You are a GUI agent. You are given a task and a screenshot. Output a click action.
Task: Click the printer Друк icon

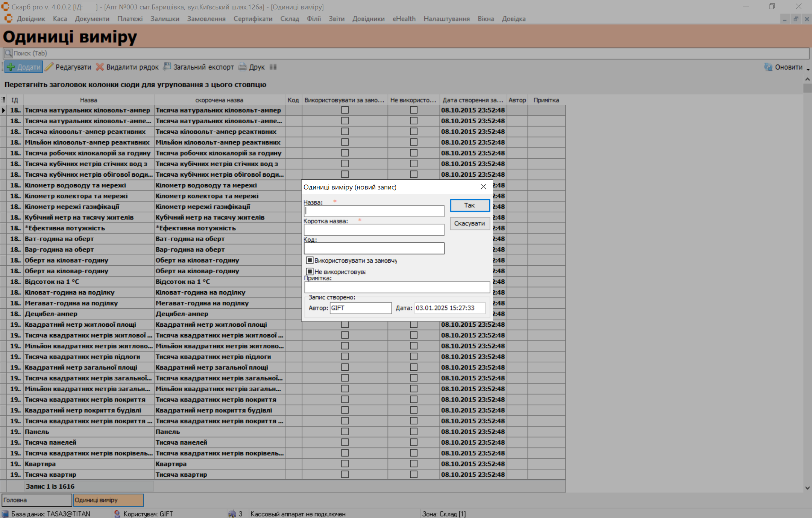(x=243, y=67)
